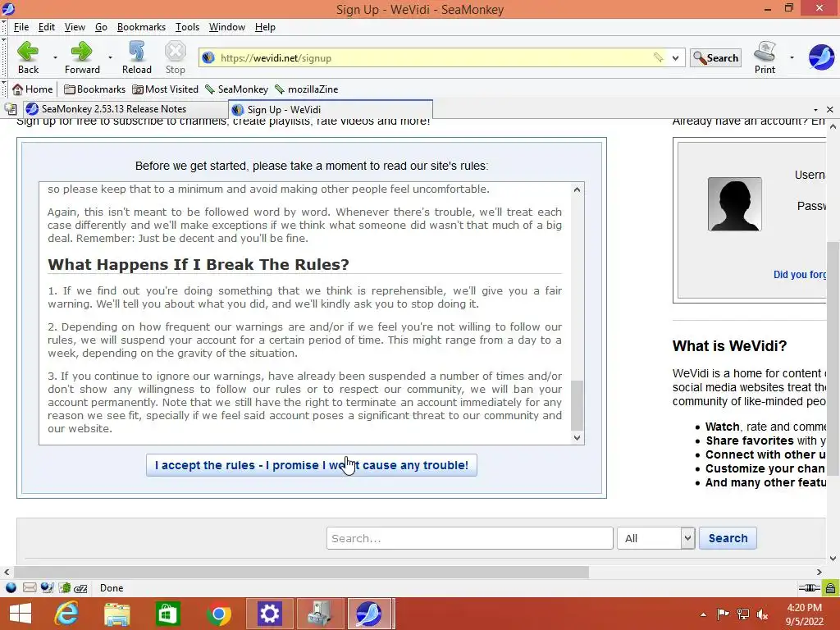Click the page Search... input field
The image size is (840, 630).
(470, 538)
